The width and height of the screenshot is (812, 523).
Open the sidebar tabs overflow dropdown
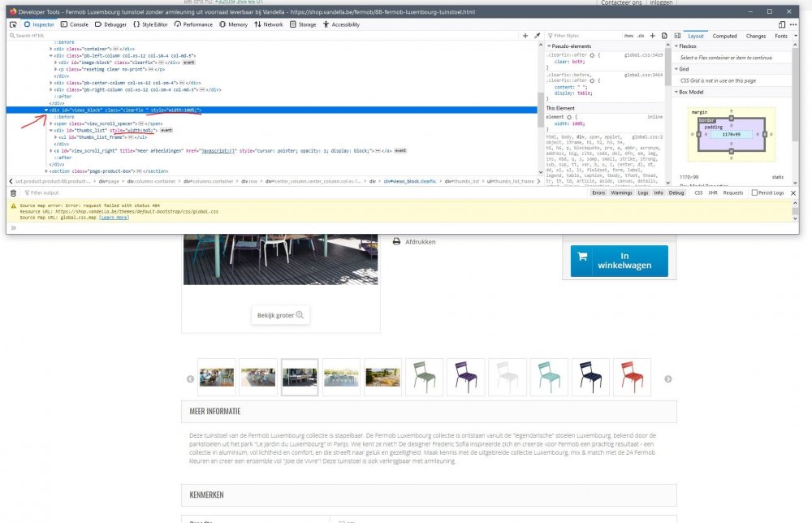[796, 36]
